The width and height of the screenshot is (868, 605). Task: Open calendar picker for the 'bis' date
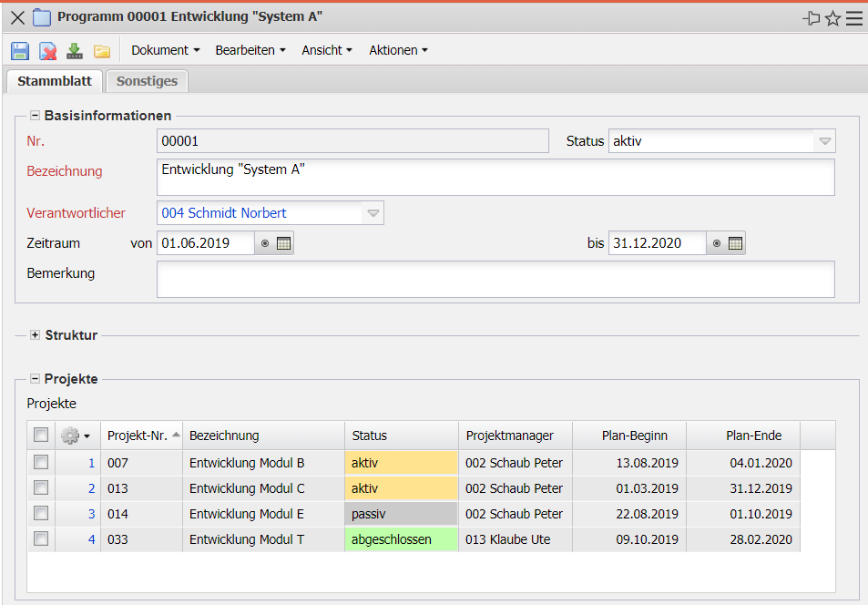click(x=735, y=243)
